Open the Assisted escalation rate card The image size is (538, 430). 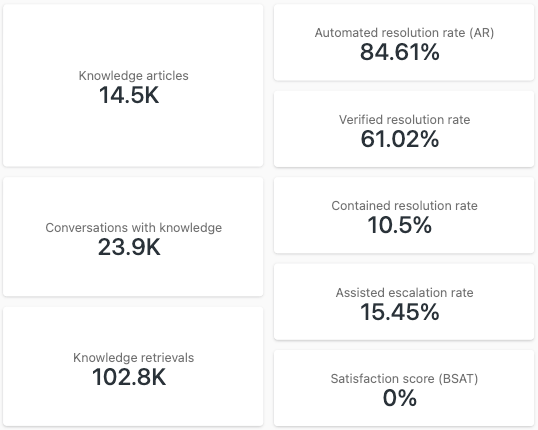(404, 302)
